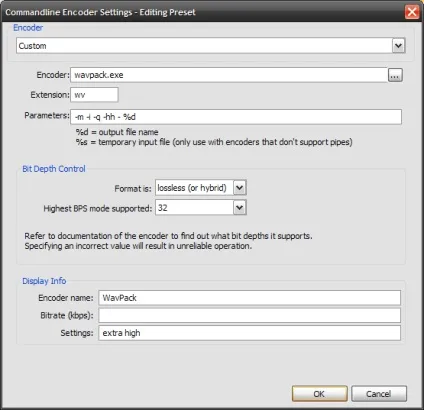Click the 'Refer to documentation of the encoder' note
This screenshot has width=424, height=410.
coord(168,236)
